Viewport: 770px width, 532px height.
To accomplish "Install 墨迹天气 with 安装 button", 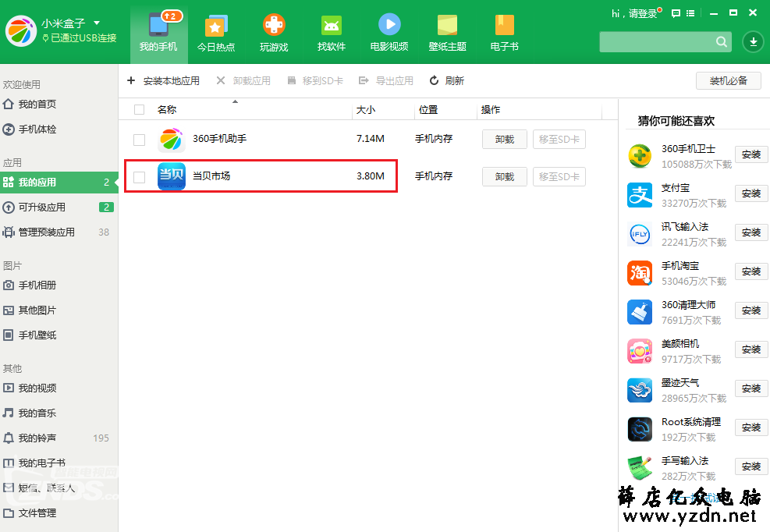I will click(750, 388).
